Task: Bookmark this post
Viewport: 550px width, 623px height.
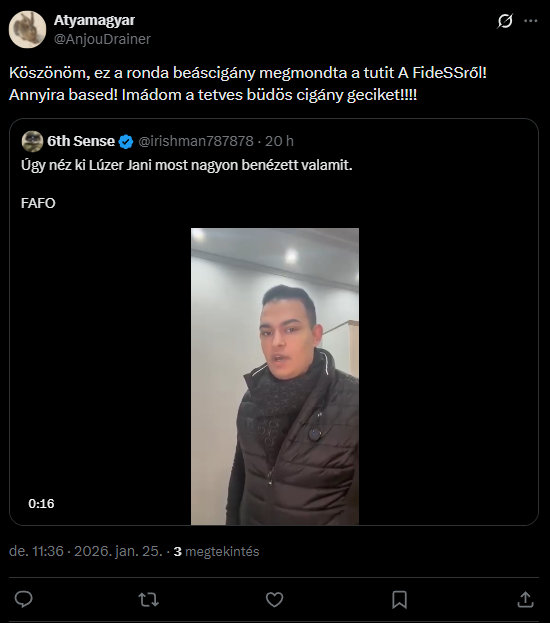Action: coord(399,599)
